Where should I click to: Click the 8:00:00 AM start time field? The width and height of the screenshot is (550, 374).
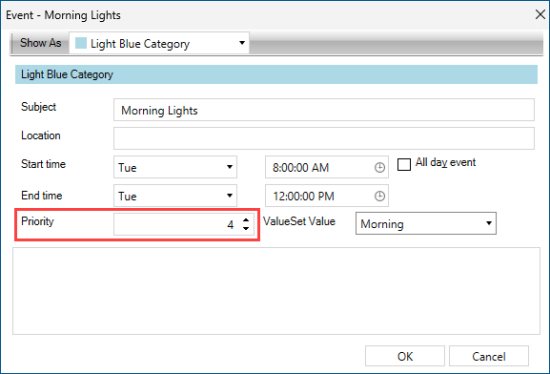327,167
